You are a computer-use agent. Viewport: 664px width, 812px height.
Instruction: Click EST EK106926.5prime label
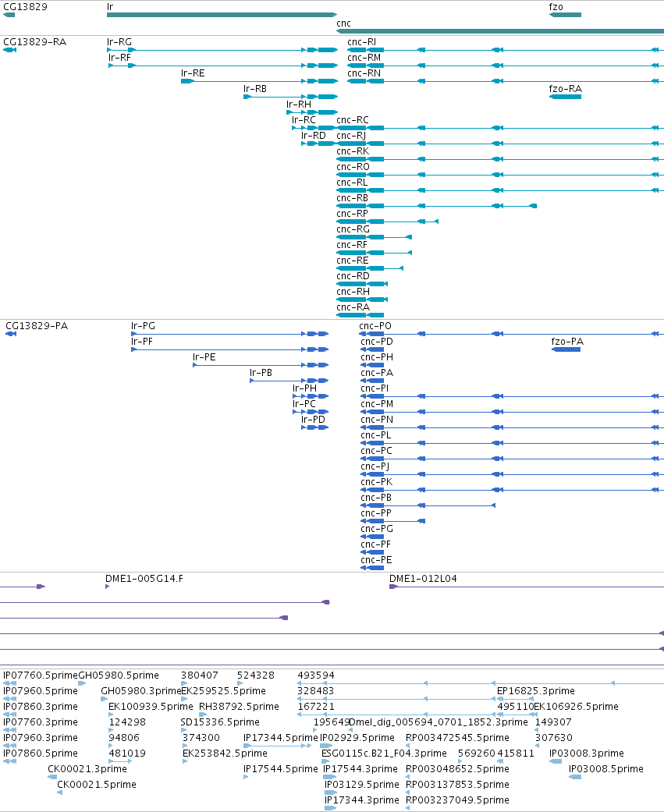[x=576, y=707]
